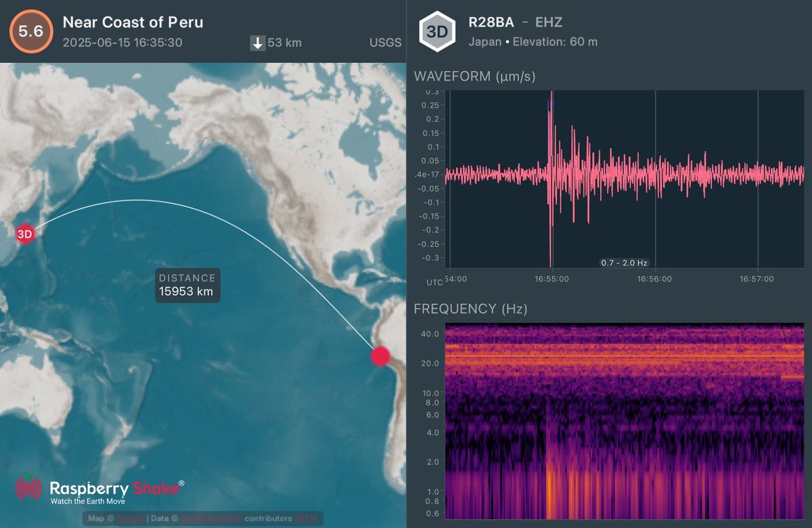Viewport: 812px width, 528px height.
Task: Click the 40.0 frequency axis label
Action: [x=431, y=334]
